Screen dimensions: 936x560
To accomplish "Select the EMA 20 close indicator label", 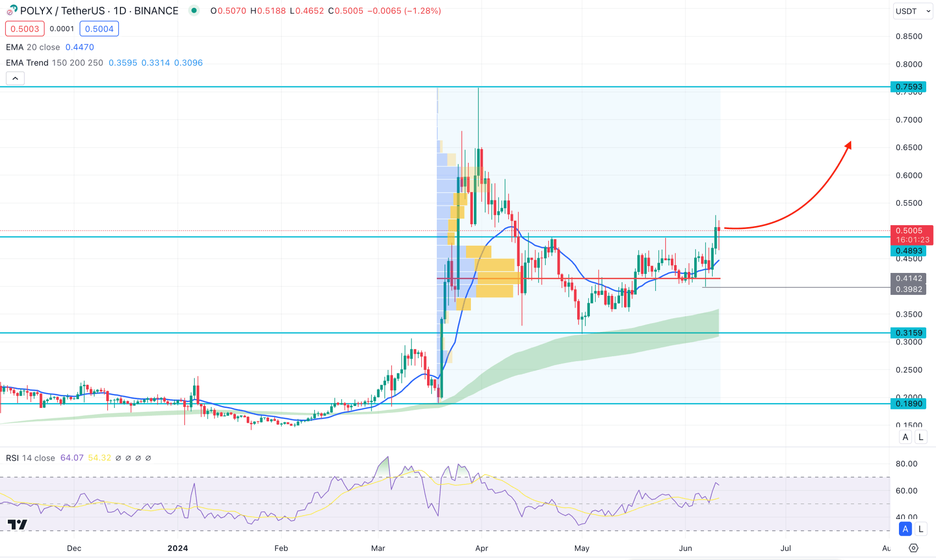I will (33, 47).
